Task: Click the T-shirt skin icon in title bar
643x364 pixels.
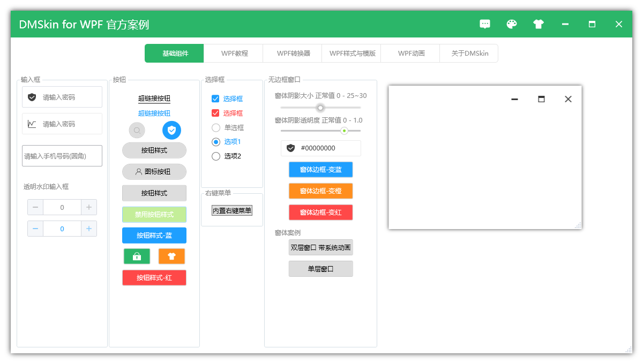Action: [539, 24]
